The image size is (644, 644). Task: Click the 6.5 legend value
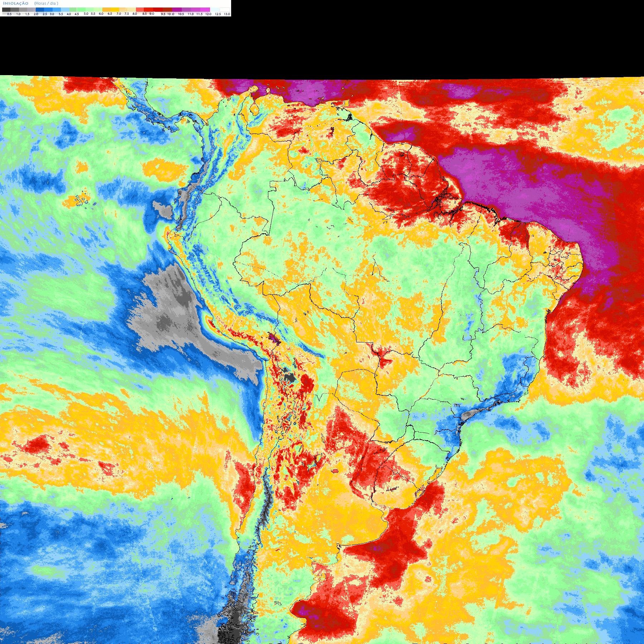(x=110, y=14)
